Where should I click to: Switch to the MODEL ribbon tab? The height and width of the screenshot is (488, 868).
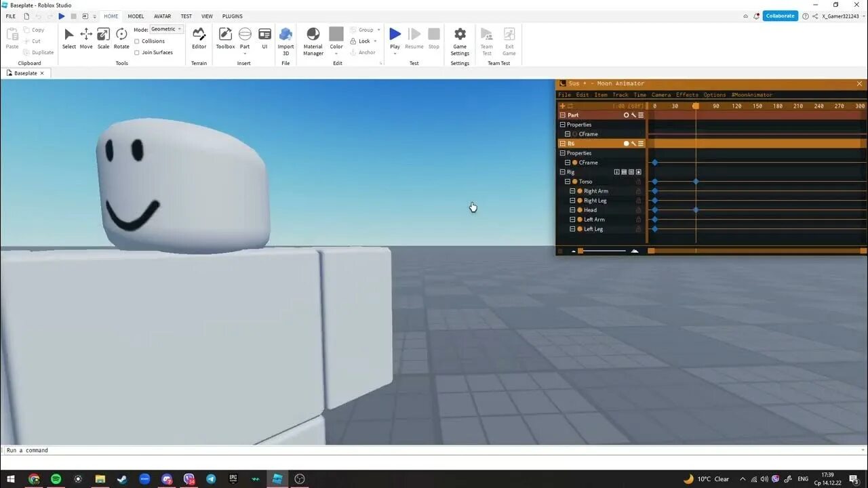pos(136,16)
